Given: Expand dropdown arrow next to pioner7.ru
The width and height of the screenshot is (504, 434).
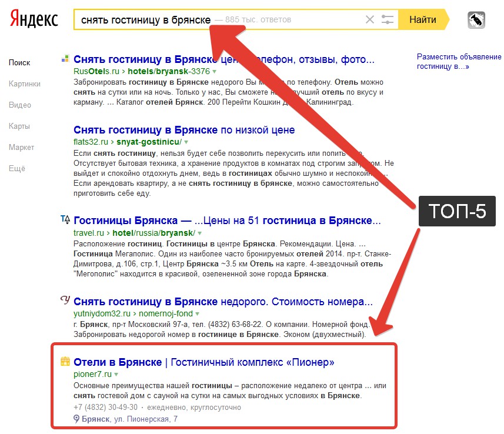Looking at the screenshot, I should coord(116,375).
